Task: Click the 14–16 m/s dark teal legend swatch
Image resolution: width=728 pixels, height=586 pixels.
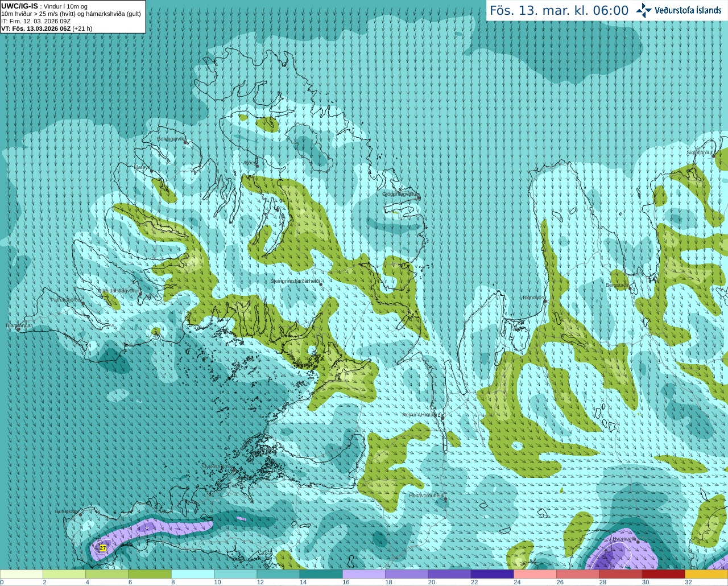Action: tap(321, 574)
